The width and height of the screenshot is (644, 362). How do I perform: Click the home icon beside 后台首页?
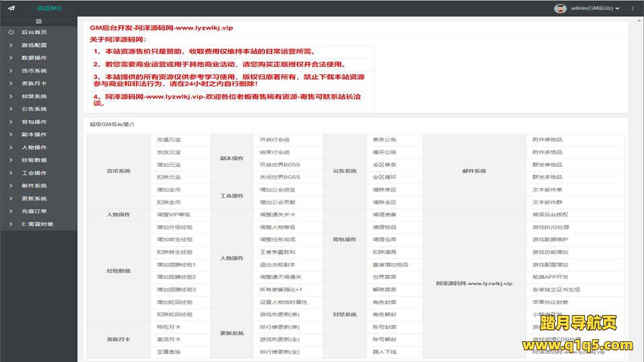pyautogui.click(x=11, y=32)
